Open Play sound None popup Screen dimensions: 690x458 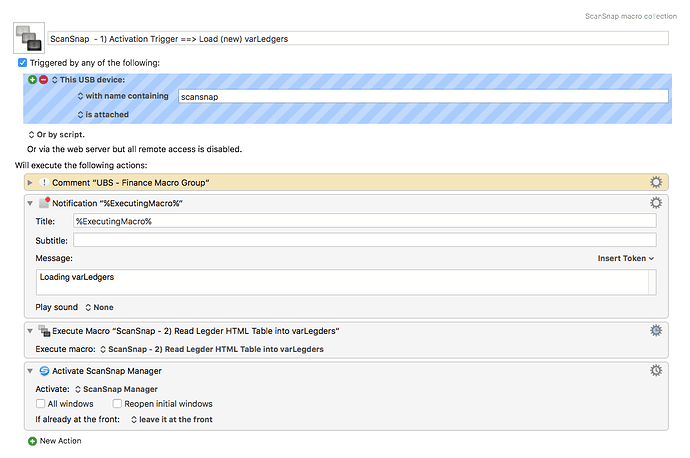(x=99, y=307)
